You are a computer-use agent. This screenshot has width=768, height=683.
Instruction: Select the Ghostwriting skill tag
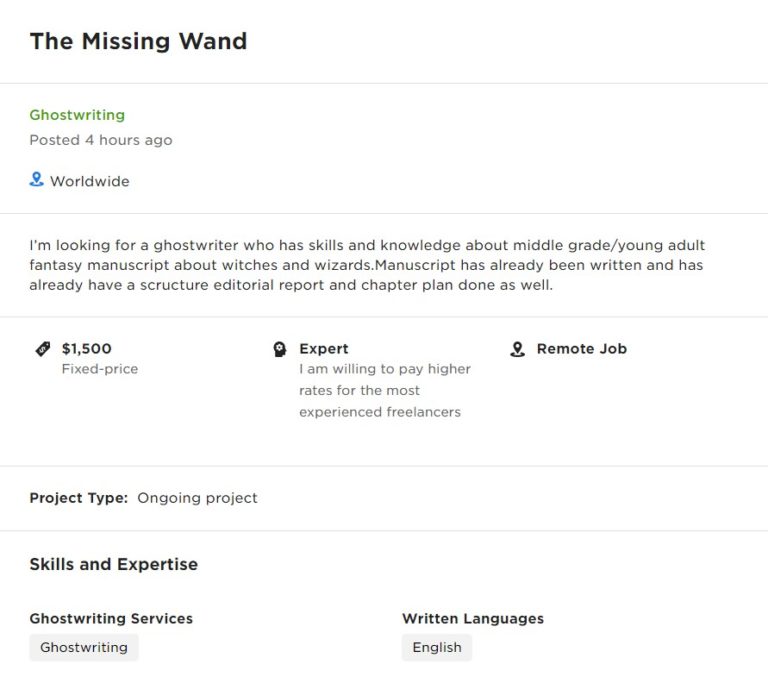click(x=84, y=647)
